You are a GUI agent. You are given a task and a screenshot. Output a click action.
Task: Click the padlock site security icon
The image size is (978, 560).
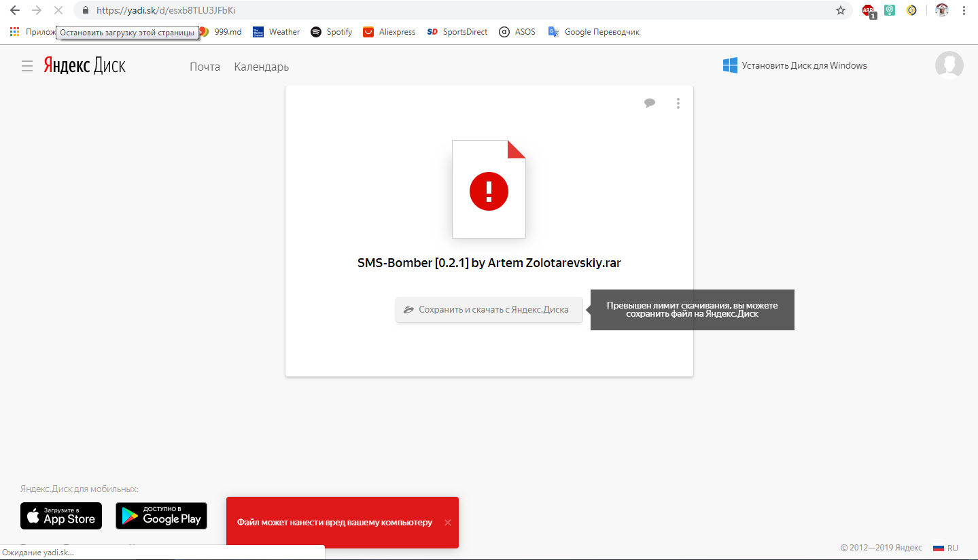click(86, 10)
